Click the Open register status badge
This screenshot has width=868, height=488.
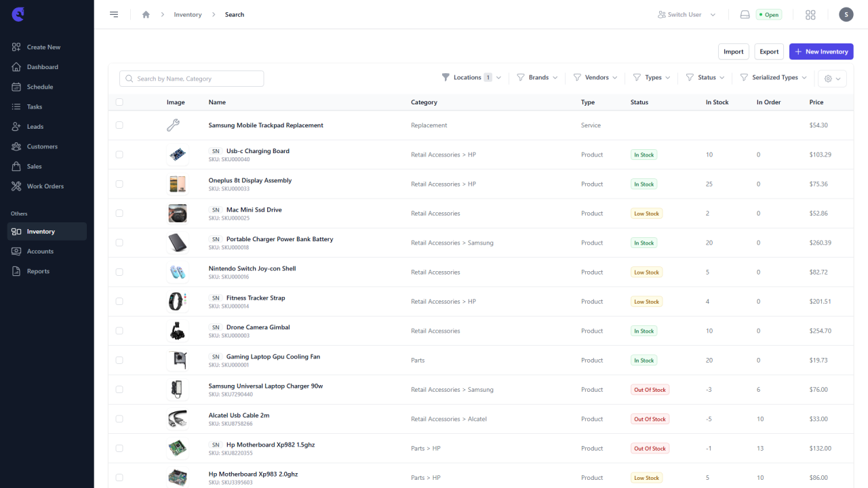(769, 14)
